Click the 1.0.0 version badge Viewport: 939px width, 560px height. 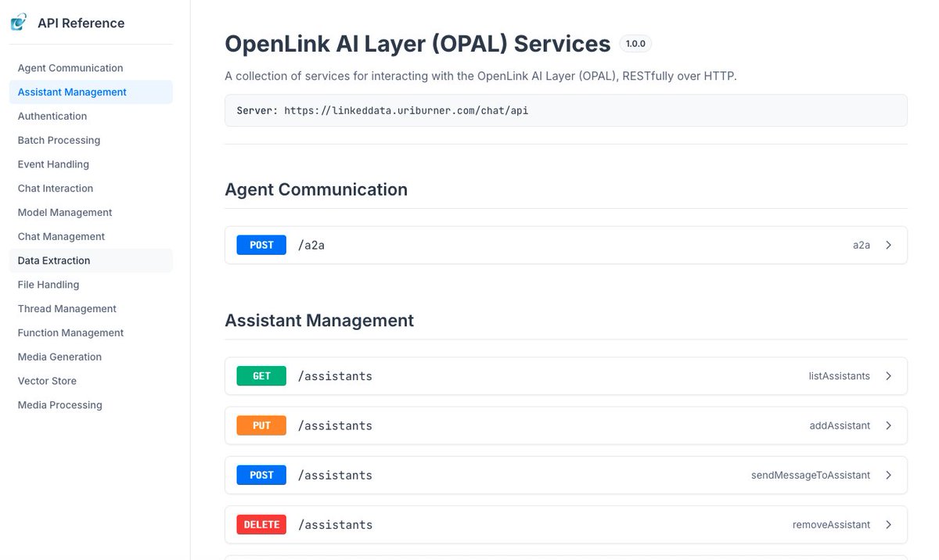pyautogui.click(x=635, y=44)
